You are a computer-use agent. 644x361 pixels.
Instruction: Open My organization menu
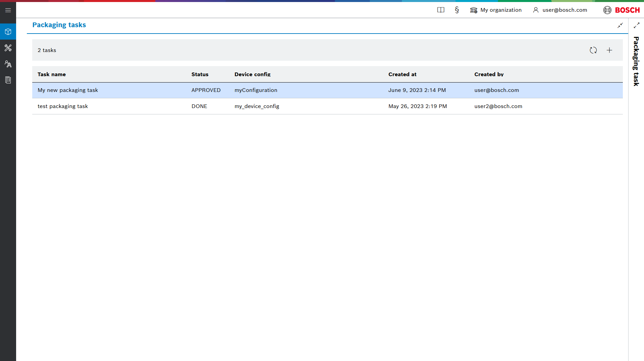pyautogui.click(x=496, y=10)
